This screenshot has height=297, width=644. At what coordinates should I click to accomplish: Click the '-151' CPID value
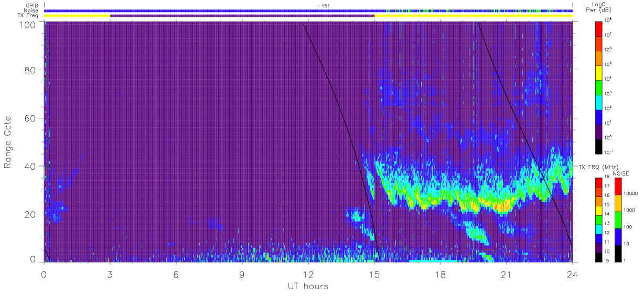pos(324,6)
